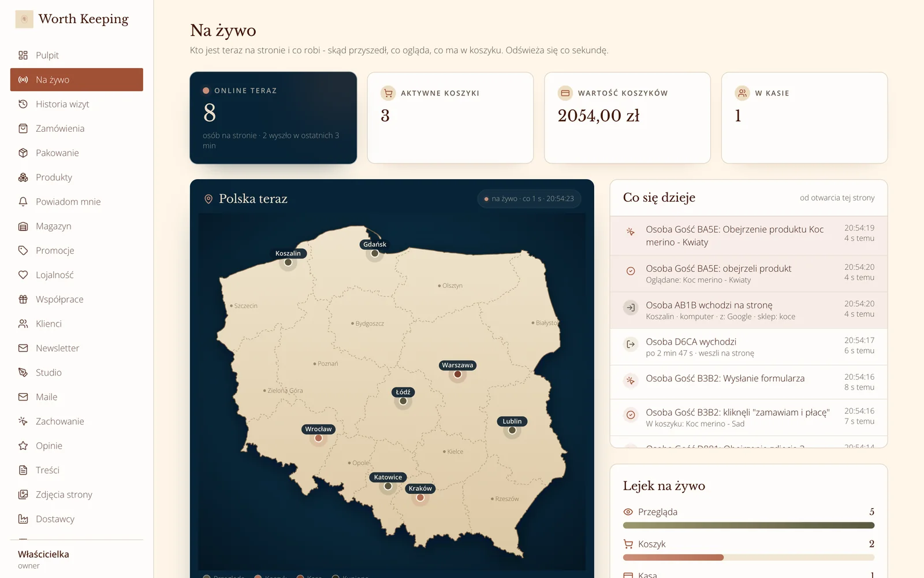Click the Zdjęcia strony image icon
Screen dimensions: 924x578
coord(23,495)
